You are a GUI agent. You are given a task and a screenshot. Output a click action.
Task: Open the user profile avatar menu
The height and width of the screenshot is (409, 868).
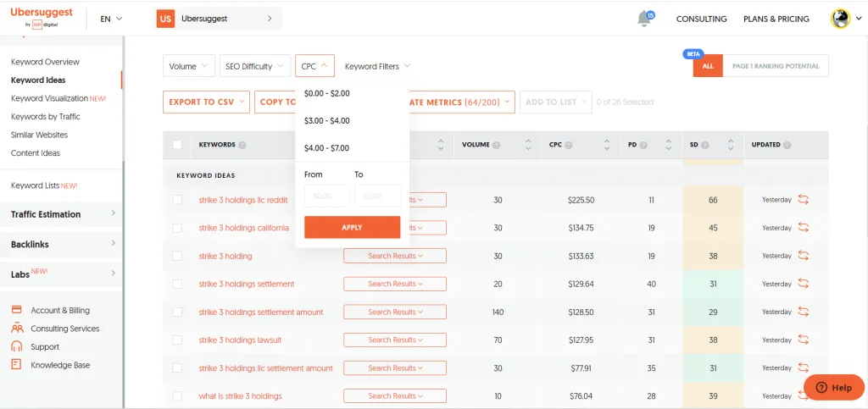(x=840, y=19)
